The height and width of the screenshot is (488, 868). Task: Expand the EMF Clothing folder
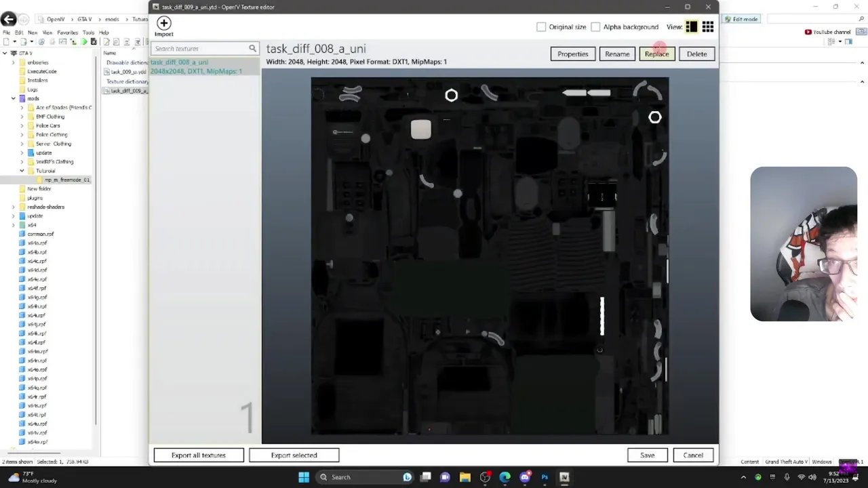(22, 117)
